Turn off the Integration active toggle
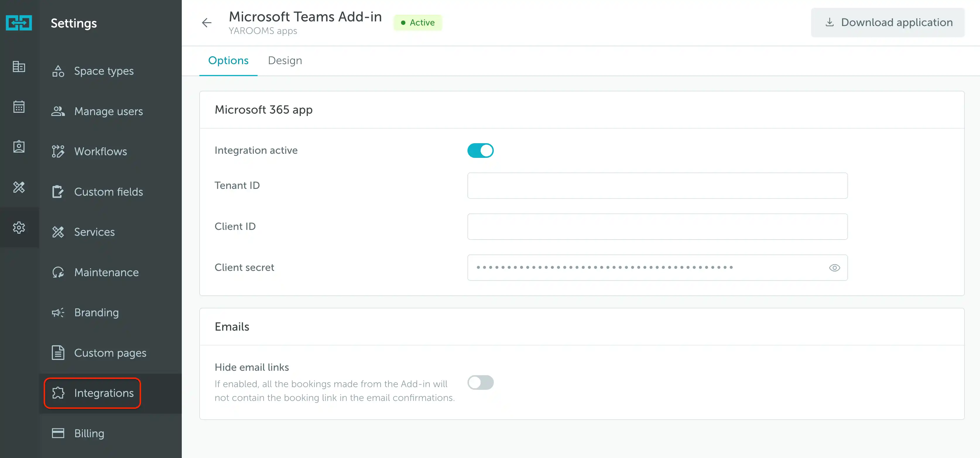 [x=481, y=151]
